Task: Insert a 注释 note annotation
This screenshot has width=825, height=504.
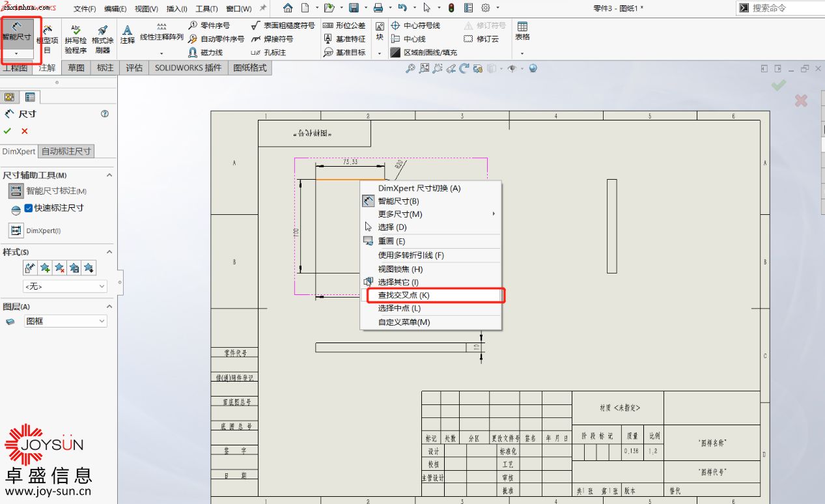Action: click(128, 35)
